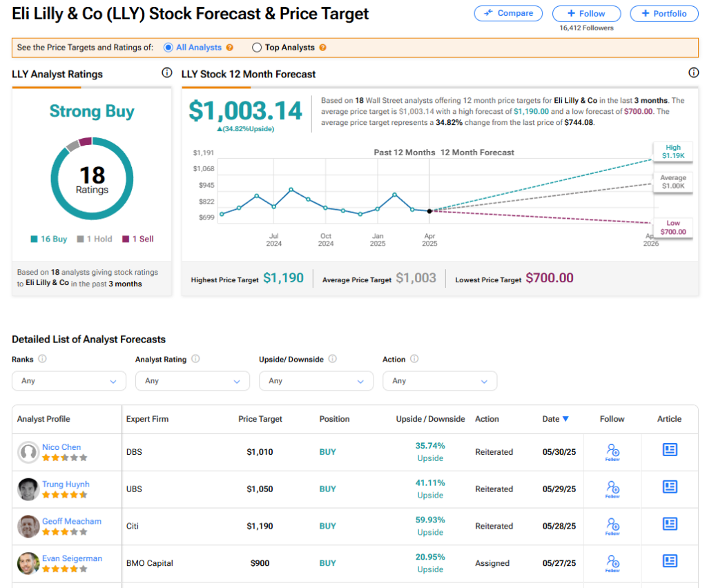Click the 16,412 Followers count
Image resolution: width=707 pixels, height=588 pixels.
click(586, 28)
